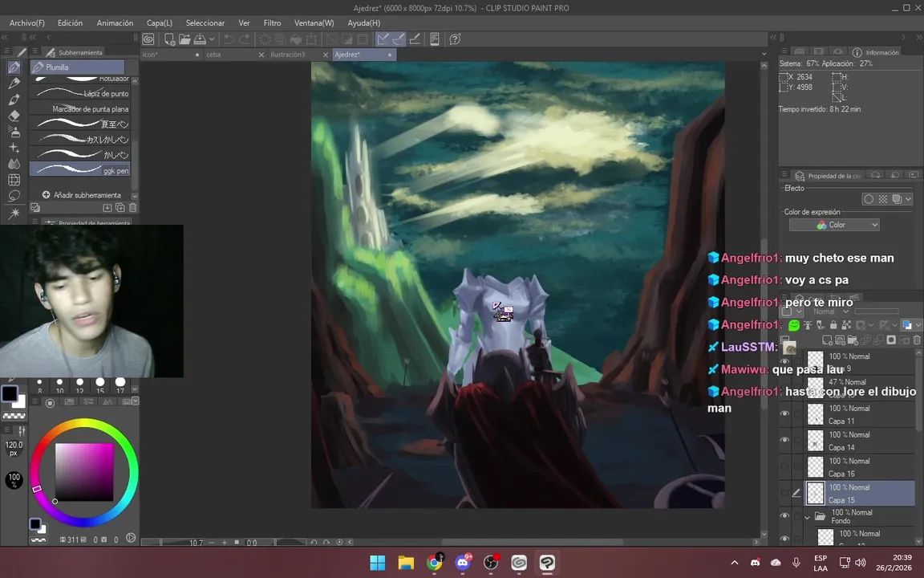This screenshot has width=924, height=578.
Task: Open file via command bar folder icon
Action: point(184,39)
